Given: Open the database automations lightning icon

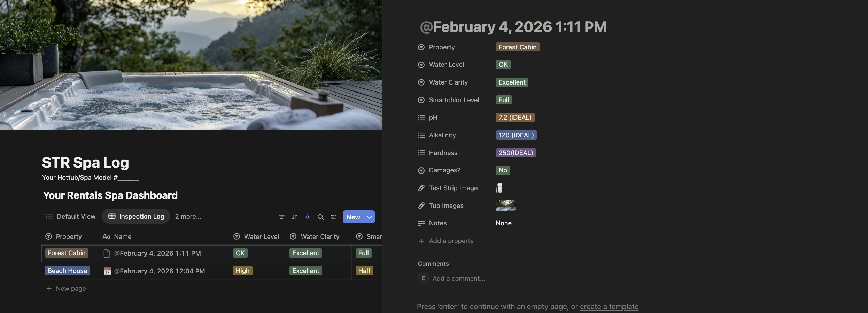Looking at the screenshot, I should (x=307, y=217).
